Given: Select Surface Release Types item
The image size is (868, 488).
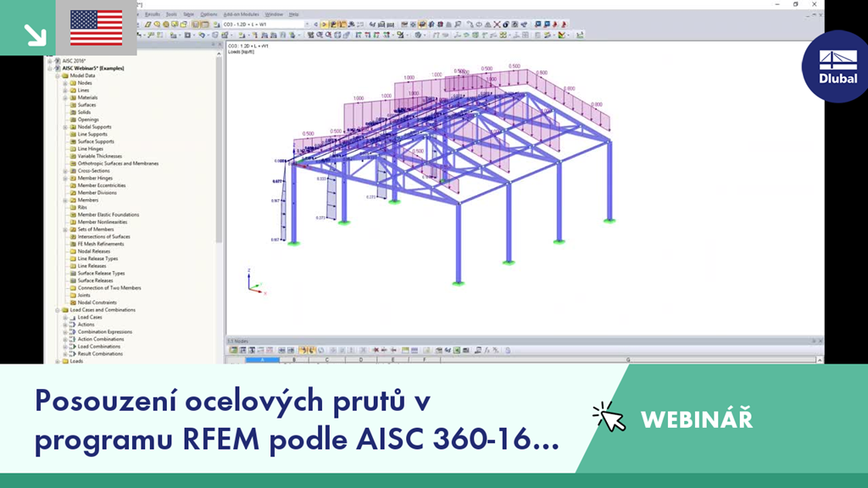Looking at the screenshot, I should tap(101, 273).
